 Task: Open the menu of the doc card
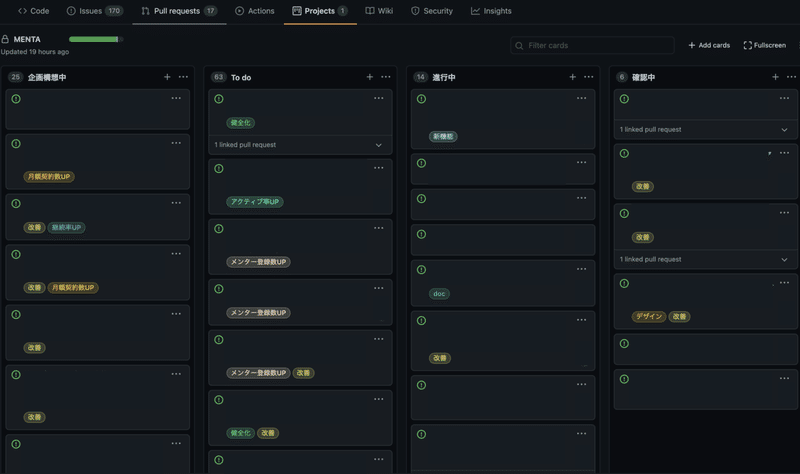(581, 269)
